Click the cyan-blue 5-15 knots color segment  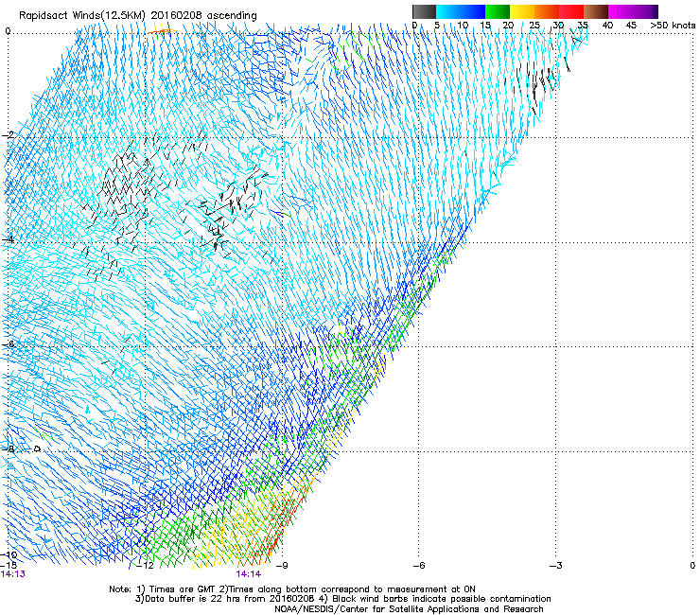[x=461, y=11]
